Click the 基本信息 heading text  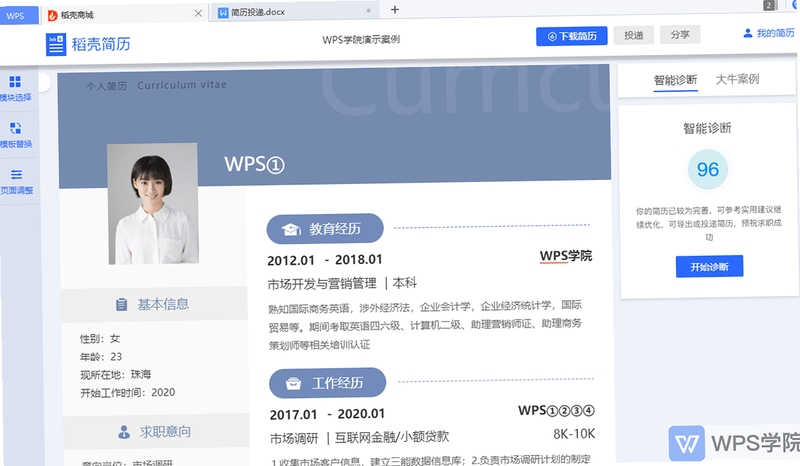163,304
